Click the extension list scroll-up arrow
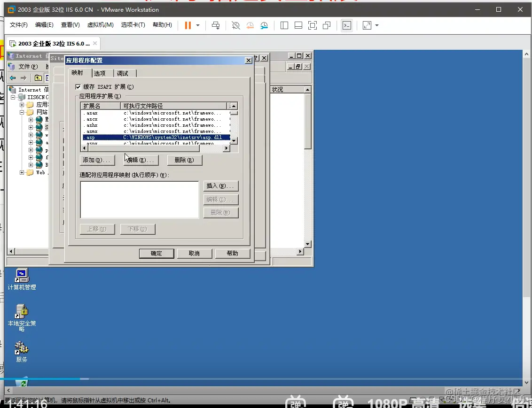The width and height of the screenshot is (532, 408). [234, 106]
